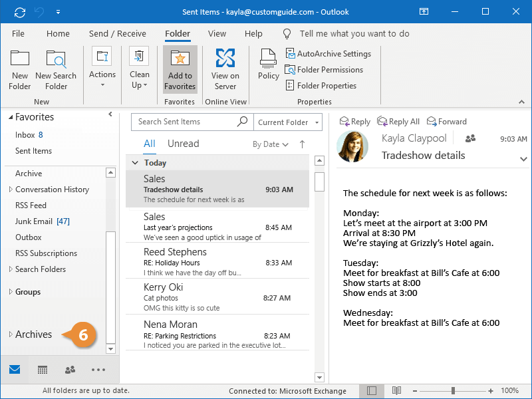Open the RSS Subscriptions folder
Viewport: 532px width, 399px height.
pyautogui.click(x=46, y=253)
